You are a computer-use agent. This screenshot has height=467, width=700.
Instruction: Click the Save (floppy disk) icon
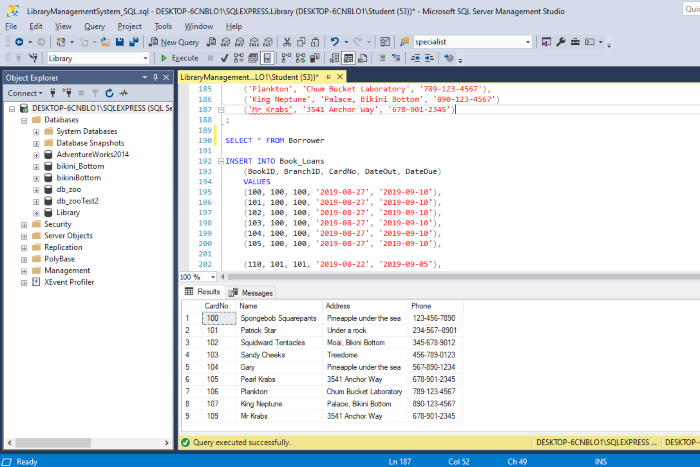(120, 42)
